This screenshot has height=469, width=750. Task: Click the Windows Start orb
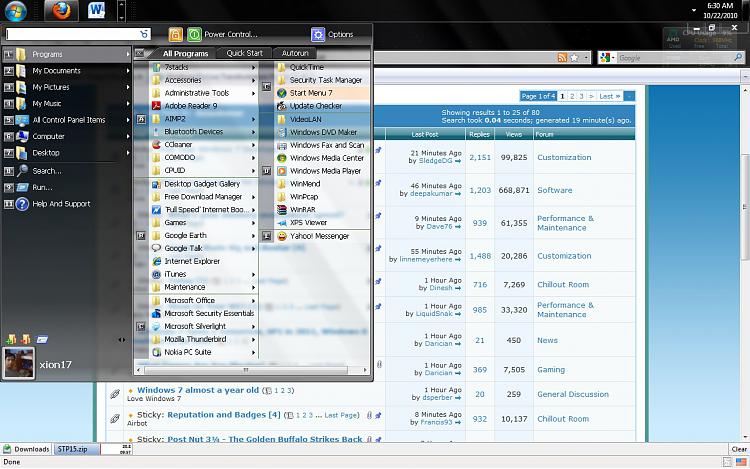pos(15,11)
